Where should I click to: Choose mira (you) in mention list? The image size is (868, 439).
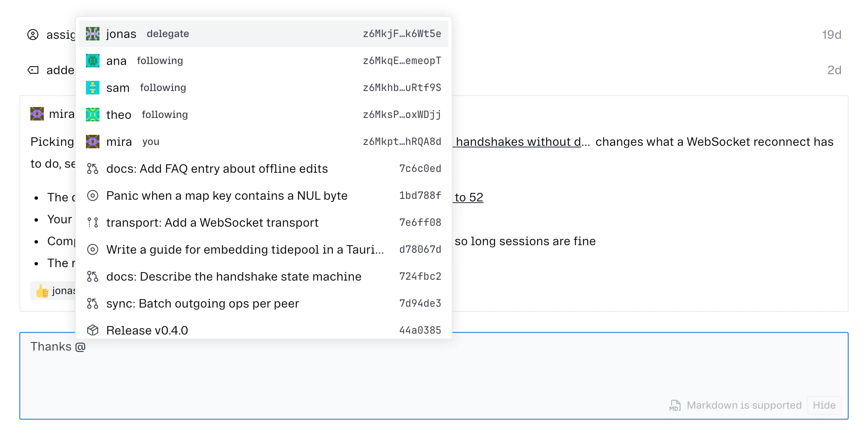point(263,142)
